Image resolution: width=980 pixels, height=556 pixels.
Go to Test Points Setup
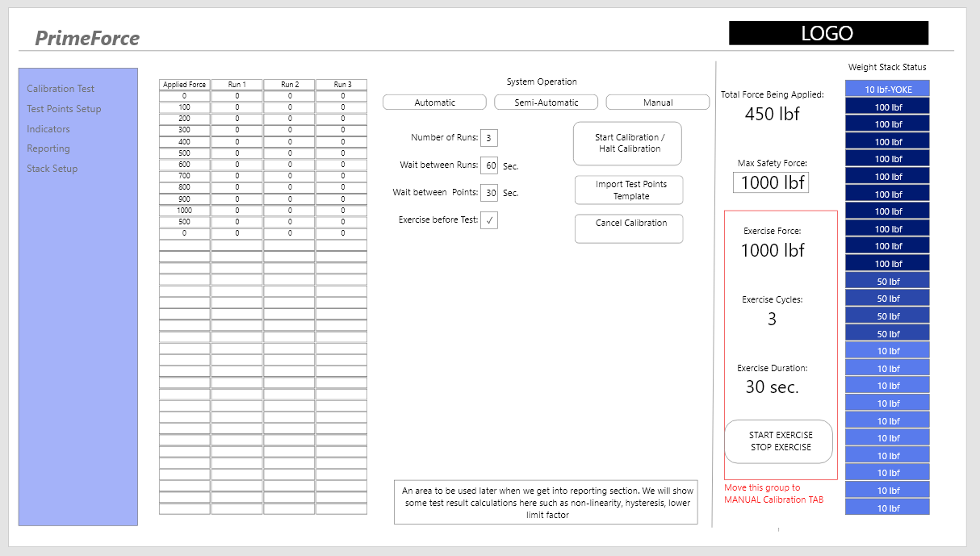pyautogui.click(x=64, y=109)
